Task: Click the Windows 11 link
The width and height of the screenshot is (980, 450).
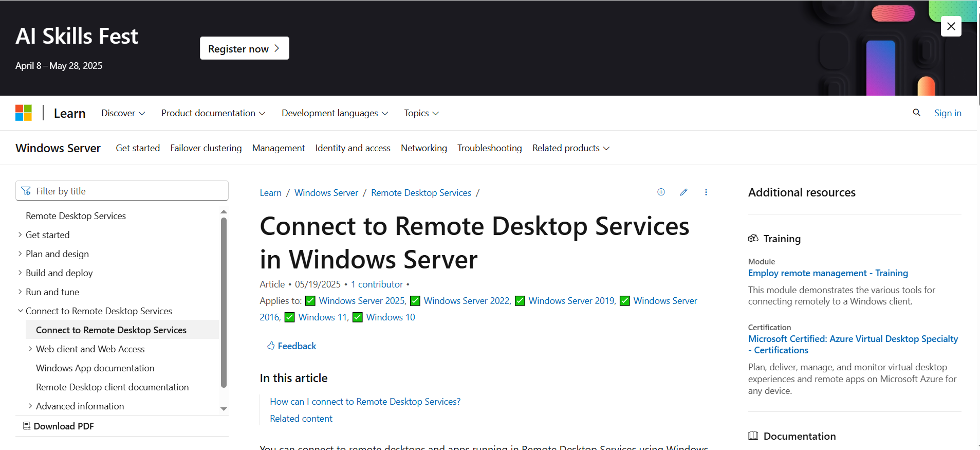Action: [x=323, y=317]
